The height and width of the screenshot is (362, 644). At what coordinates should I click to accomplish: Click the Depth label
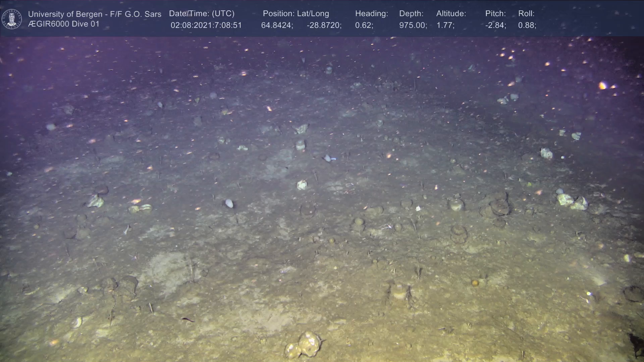tap(411, 13)
